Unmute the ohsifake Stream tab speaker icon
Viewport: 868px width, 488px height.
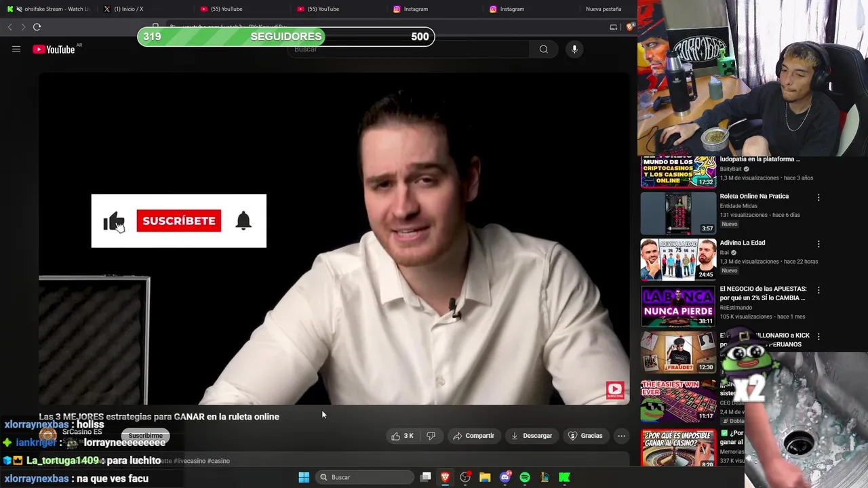point(18,9)
